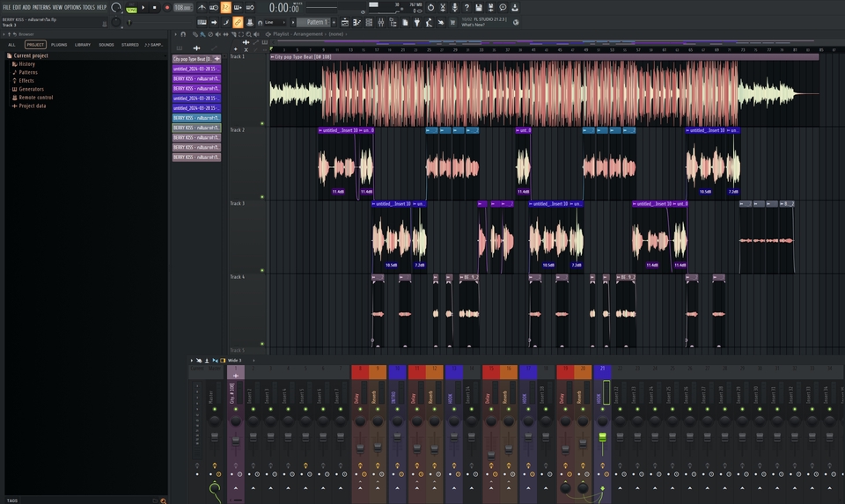
Task: Expand the Generators folder in browser
Action: [x=31, y=89]
